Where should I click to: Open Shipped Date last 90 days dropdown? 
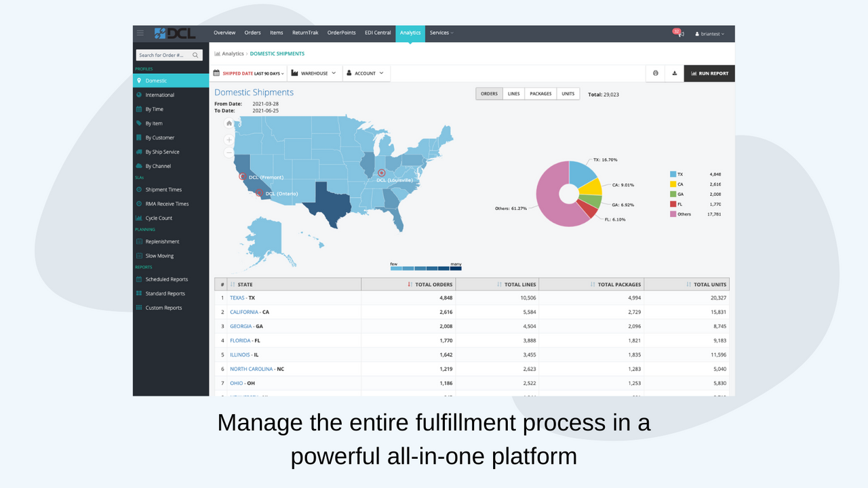[x=248, y=73]
